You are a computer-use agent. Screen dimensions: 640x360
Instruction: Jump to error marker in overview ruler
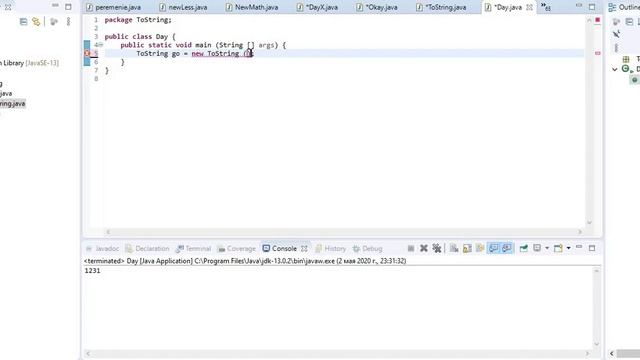tap(598, 53)
